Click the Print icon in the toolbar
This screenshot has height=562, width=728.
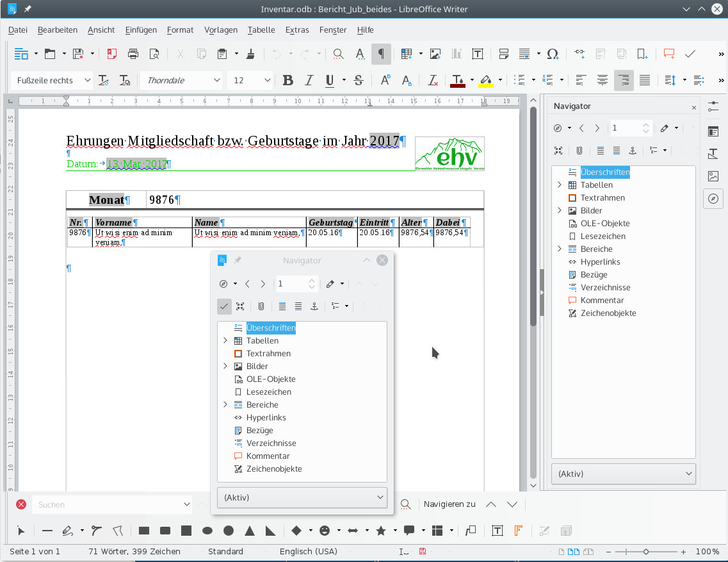pos(133,54)
